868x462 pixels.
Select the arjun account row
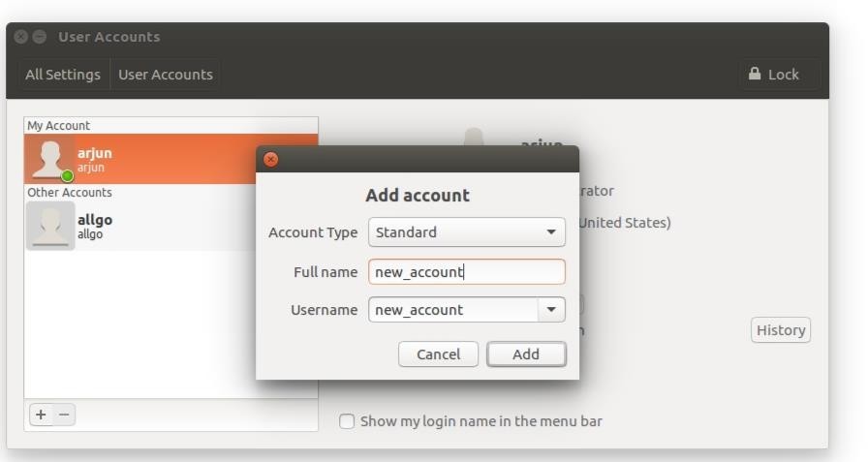click(171, 159)
